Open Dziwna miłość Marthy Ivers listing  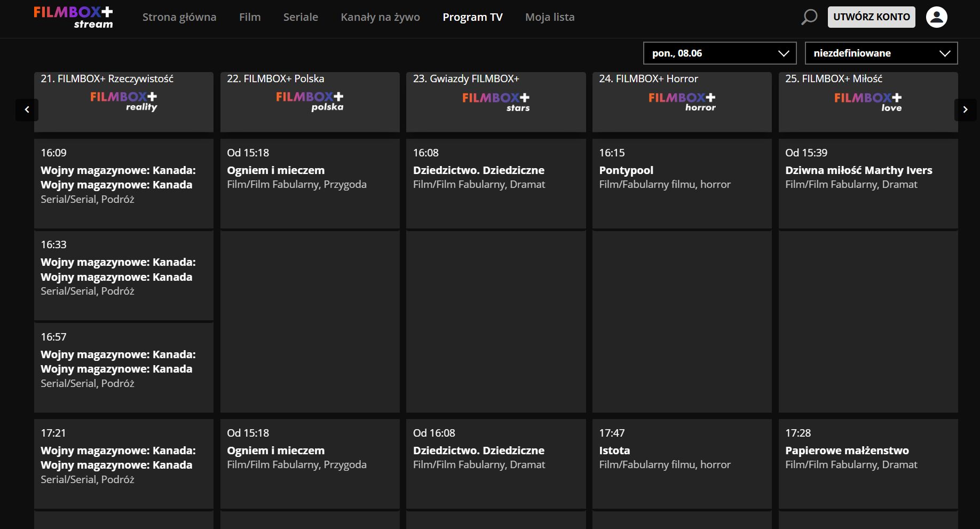[x=868, y=184]
